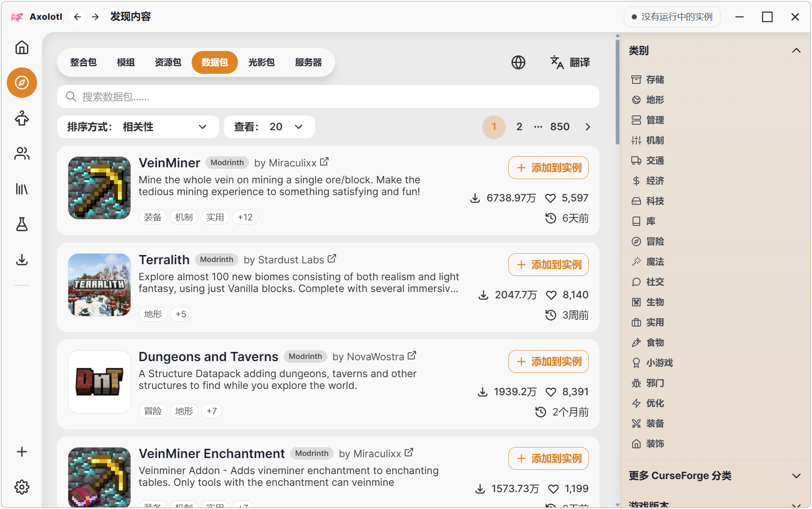
Task: Go to page 850
Action: coord(560,127)
